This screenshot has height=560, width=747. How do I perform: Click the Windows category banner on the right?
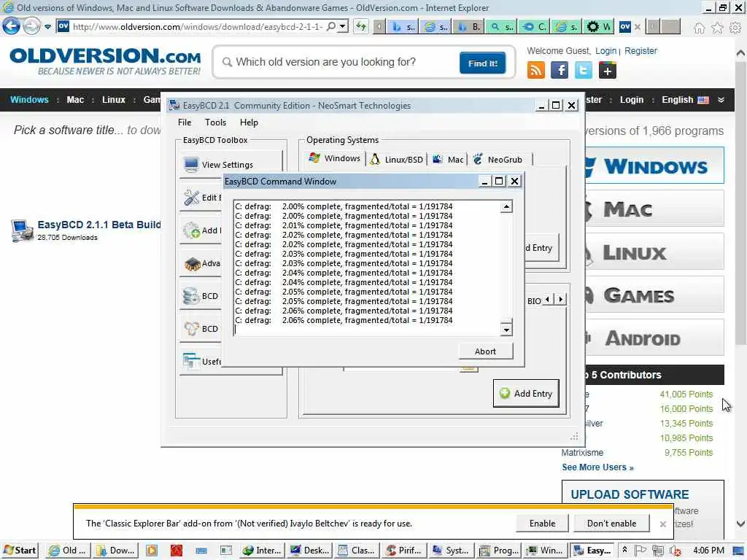pyautogui.click(x=654, y=166)
